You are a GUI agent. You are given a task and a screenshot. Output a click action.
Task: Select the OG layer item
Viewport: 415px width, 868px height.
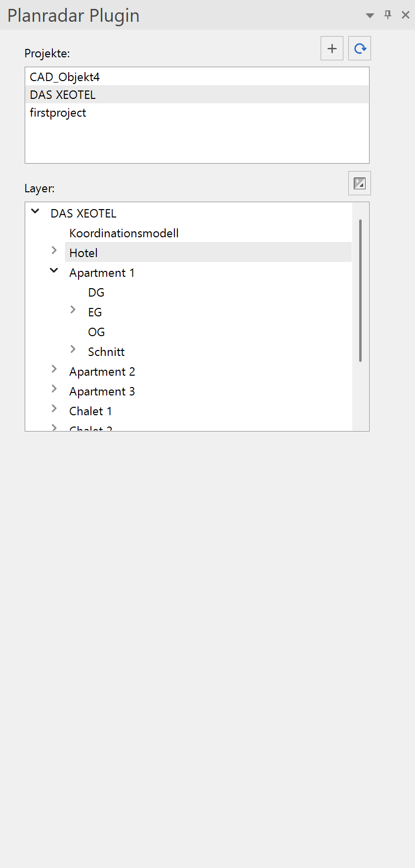[96, 332]
